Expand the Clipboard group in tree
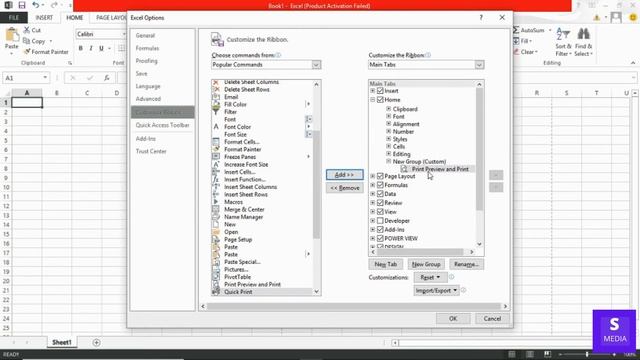640x360 pixels. [x=389, y=109]
